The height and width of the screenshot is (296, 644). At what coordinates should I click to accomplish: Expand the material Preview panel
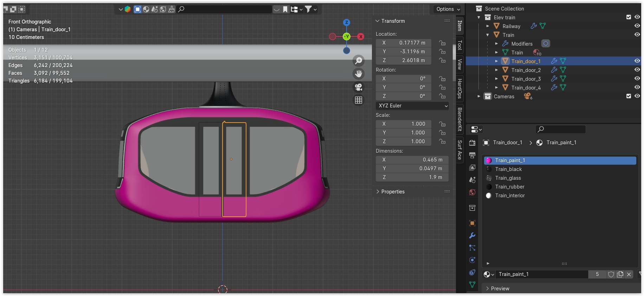coord(488,289)
